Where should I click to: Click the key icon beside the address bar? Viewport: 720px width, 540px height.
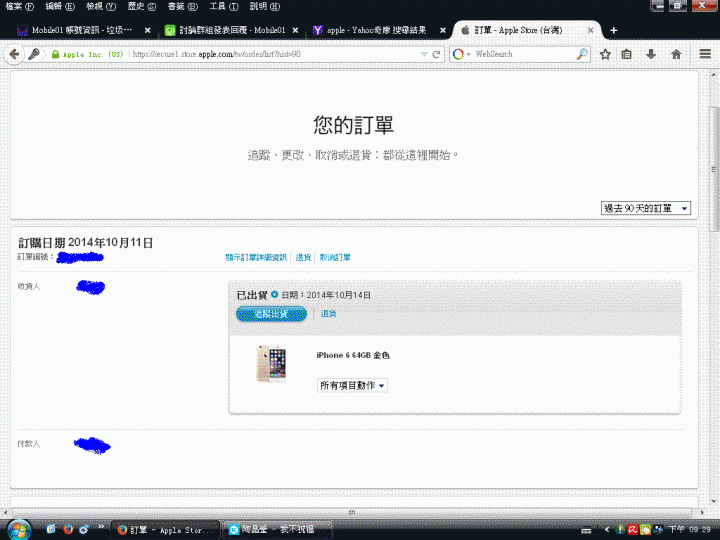click(x=34, y=54)
